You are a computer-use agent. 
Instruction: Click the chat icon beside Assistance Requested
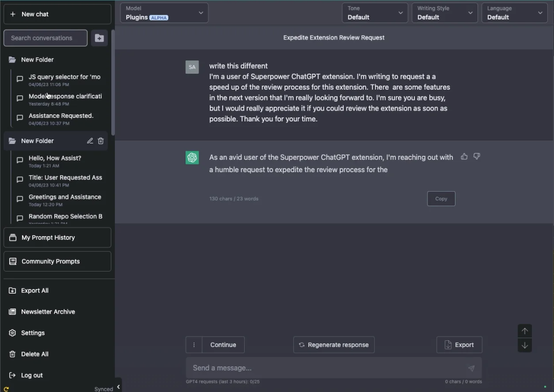[x=20, y=117]
